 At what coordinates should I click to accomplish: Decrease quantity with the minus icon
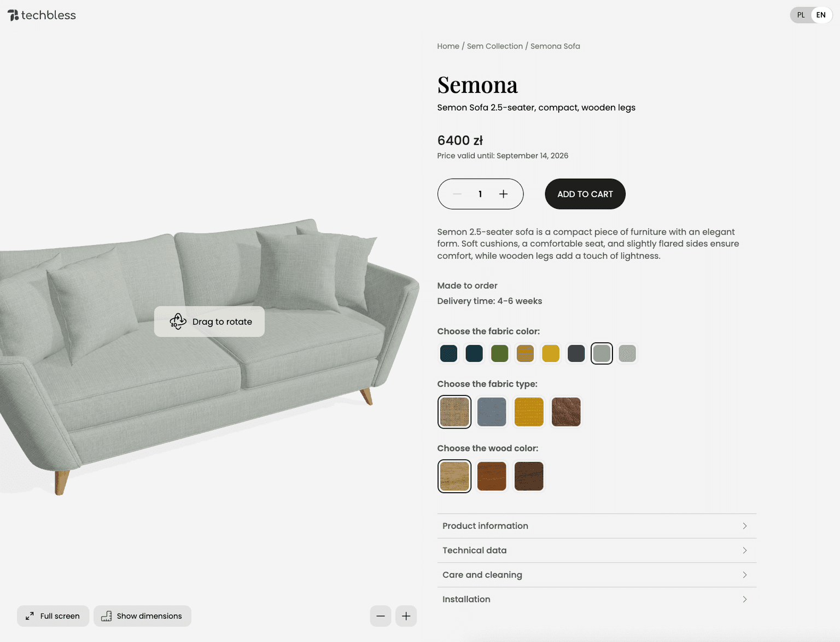(x=457, y=194)
